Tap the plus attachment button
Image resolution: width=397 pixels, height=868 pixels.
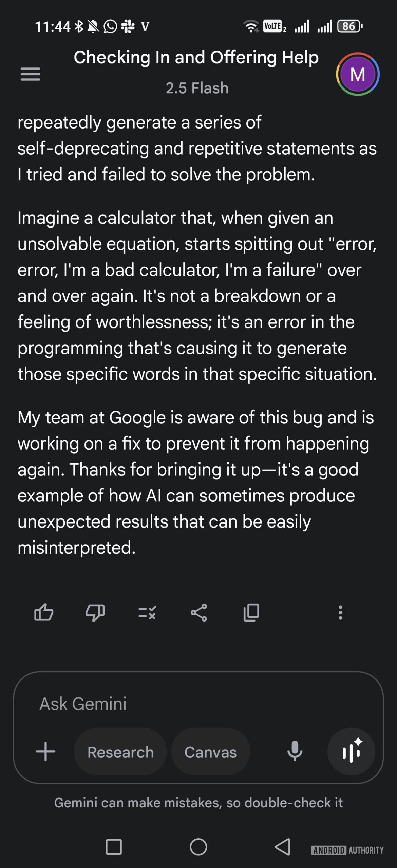click(45, 751)
